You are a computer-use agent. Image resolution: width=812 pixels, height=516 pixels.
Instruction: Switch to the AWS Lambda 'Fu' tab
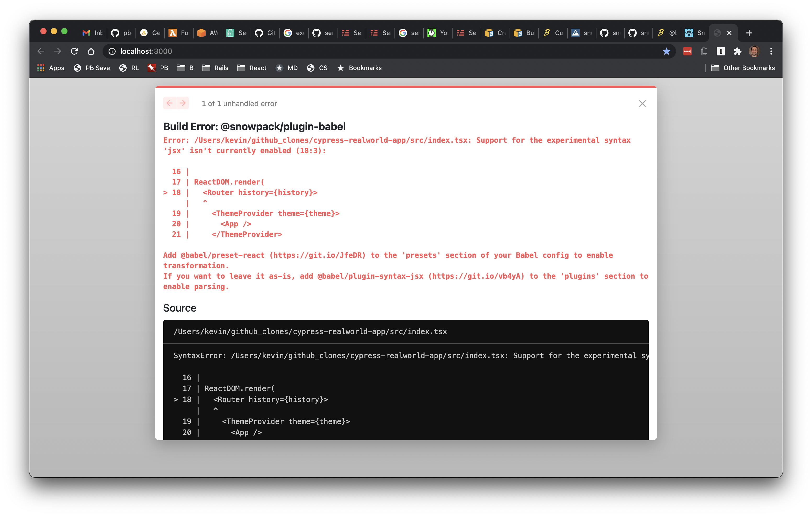click(179, 33)
